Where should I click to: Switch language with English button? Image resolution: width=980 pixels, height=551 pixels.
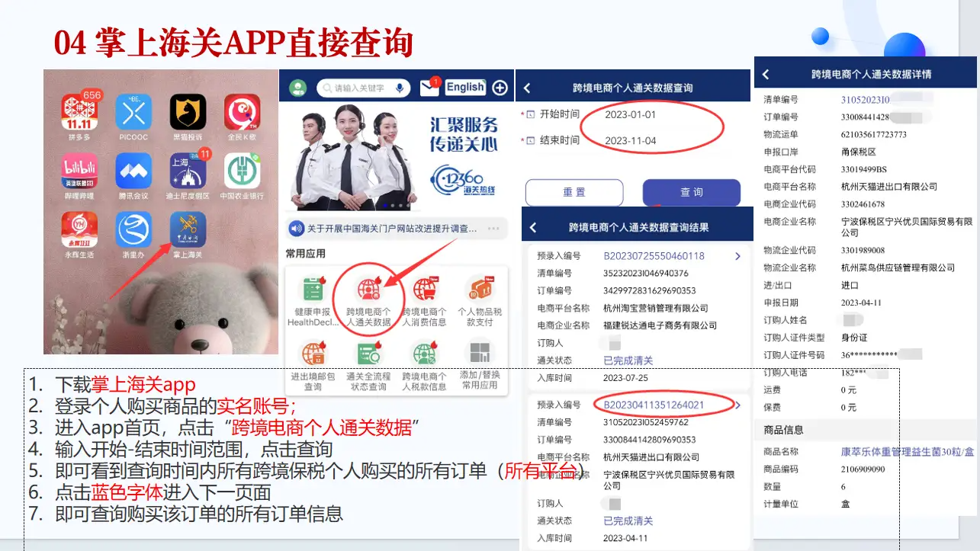(x=465, y=88)
